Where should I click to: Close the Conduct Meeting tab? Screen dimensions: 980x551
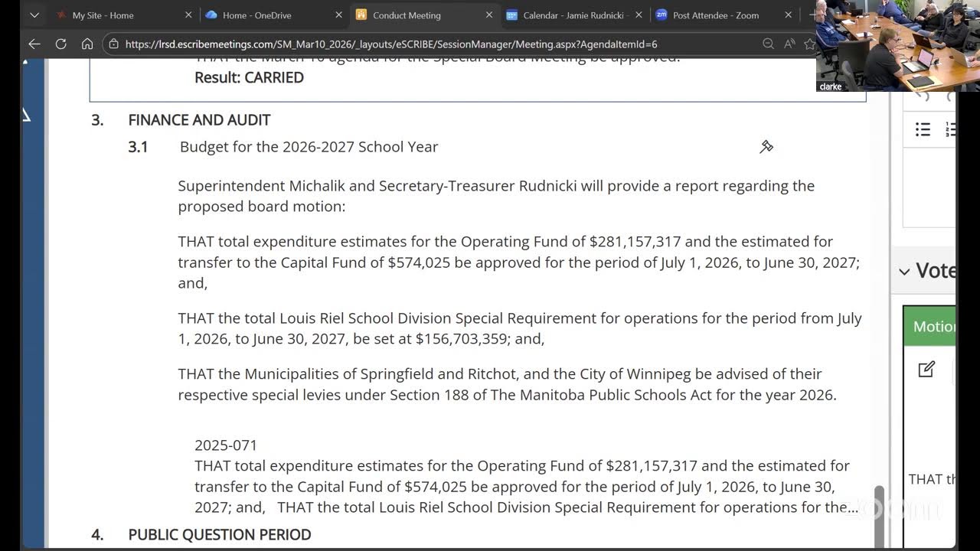(x=488, y=15)
